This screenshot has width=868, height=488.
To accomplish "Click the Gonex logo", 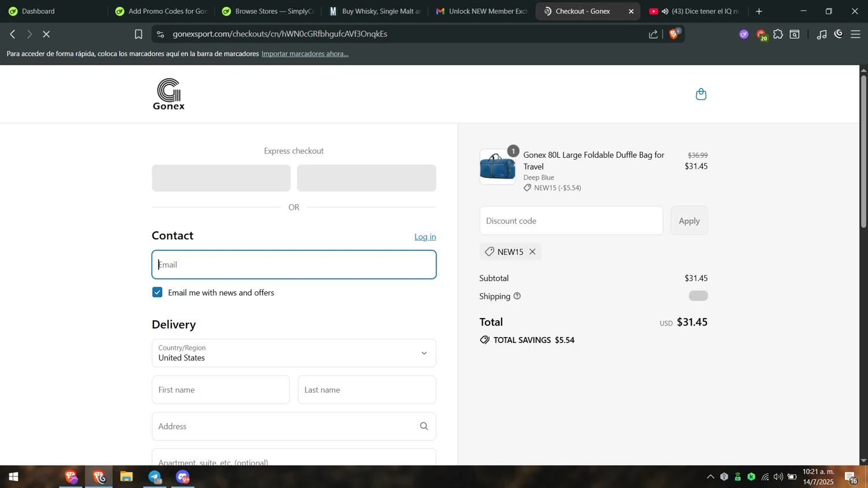I will coord(169,94).
